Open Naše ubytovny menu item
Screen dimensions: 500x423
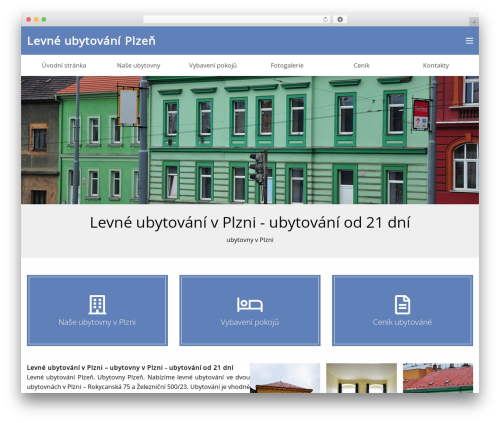[x=138, y=65]
